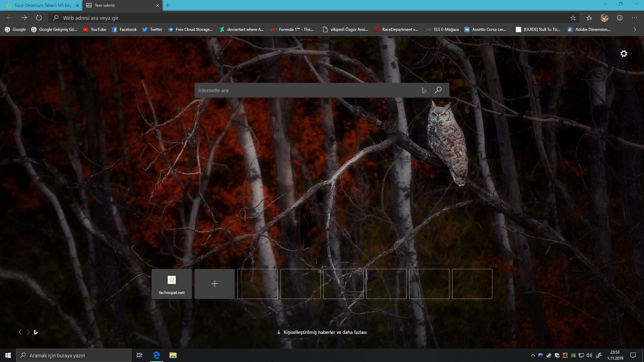Expand the favorites bar overflow chevron

pos(635,29)
